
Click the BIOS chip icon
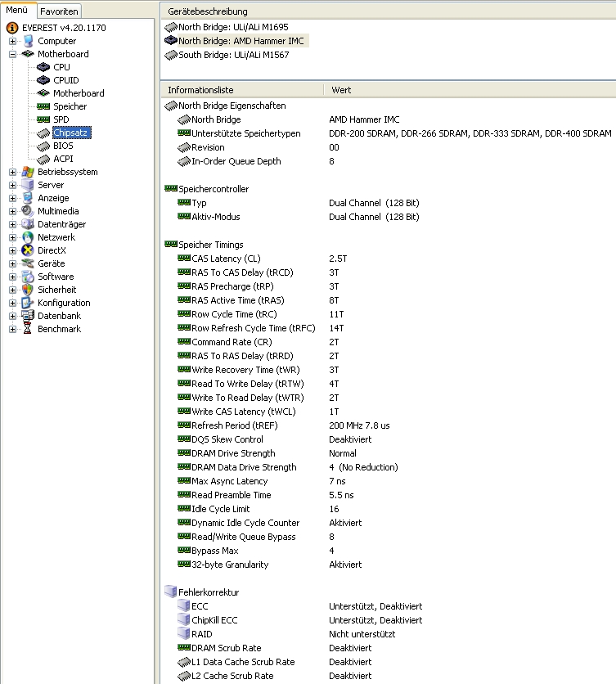[x=43, y=146]
